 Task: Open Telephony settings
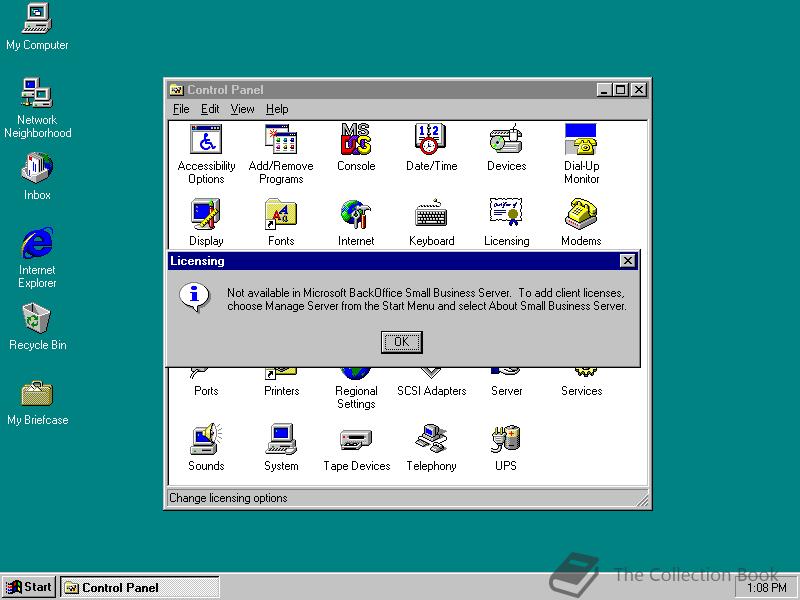[432, 447]
